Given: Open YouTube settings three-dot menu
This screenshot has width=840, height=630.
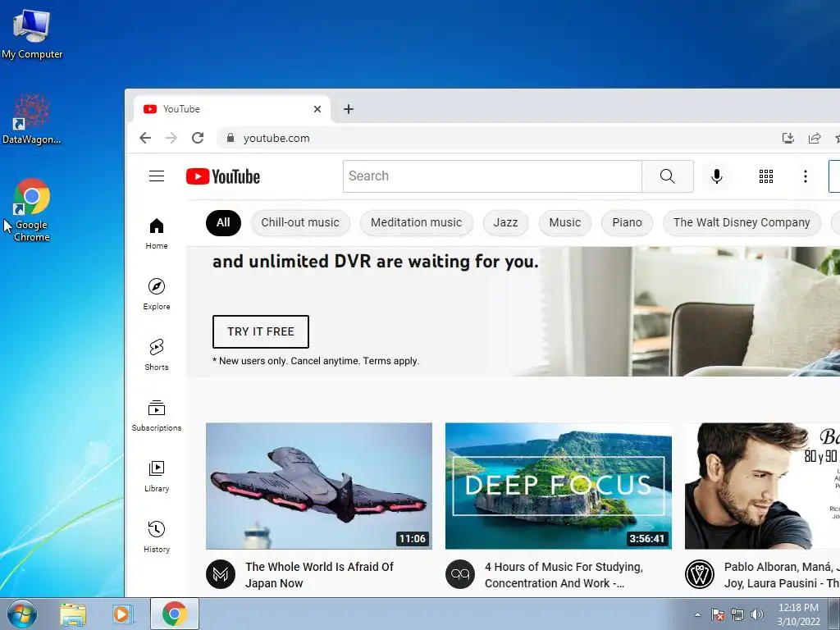Looking at the screenshot, I should [806, 176].
